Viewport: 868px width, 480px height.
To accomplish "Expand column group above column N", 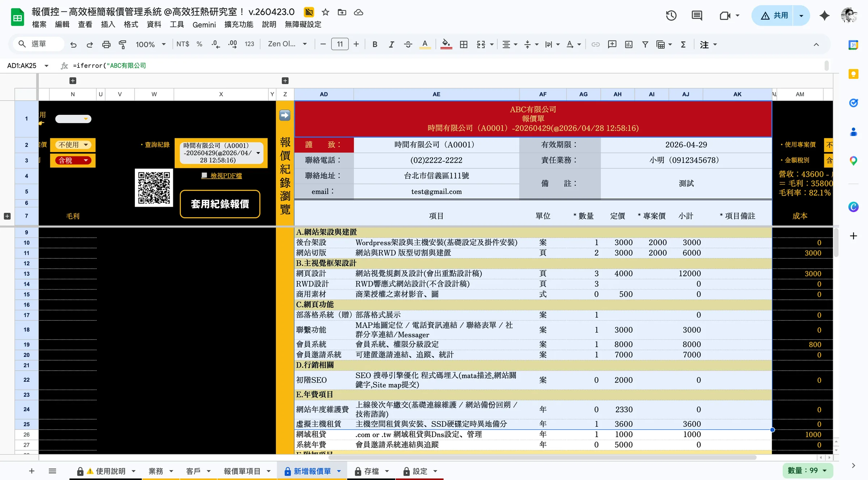I will click(x=73, y=80).
